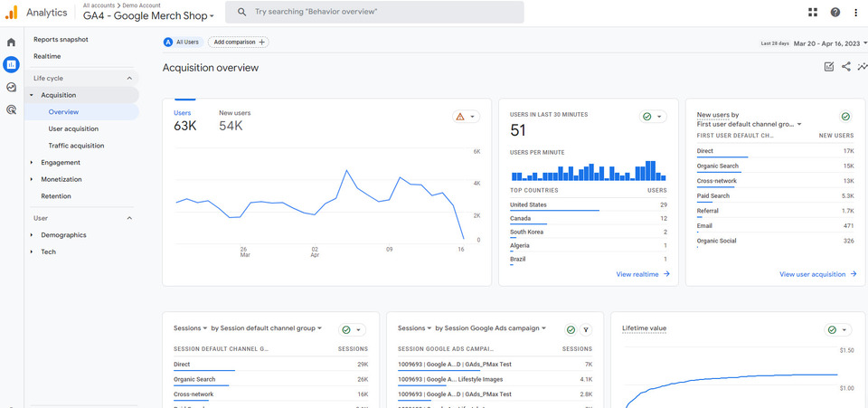Collapse the Life cycle section
Viewport: 868px width, 408px height.
click(x=129, y=79)
